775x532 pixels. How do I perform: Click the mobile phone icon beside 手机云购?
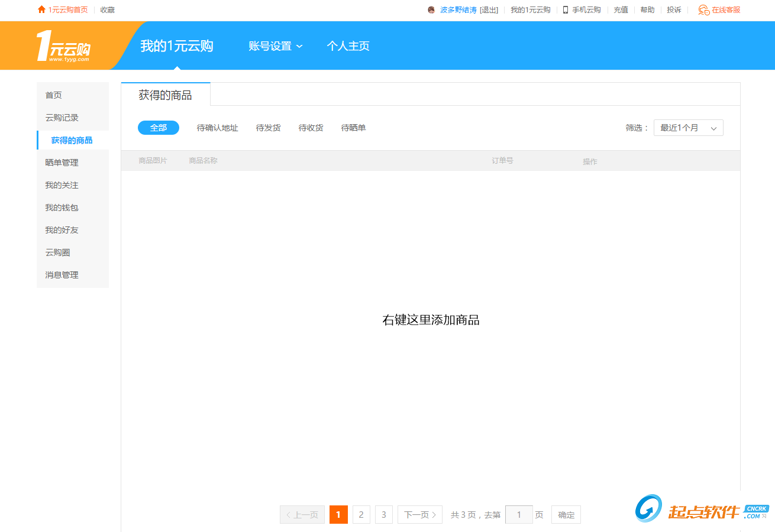click(566, 9)
